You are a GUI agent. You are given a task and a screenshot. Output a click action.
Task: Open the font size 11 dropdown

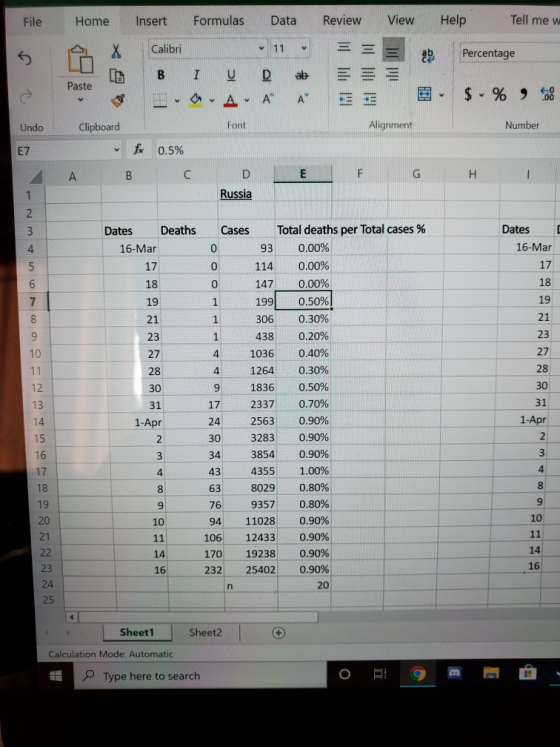tap(304, 48)
